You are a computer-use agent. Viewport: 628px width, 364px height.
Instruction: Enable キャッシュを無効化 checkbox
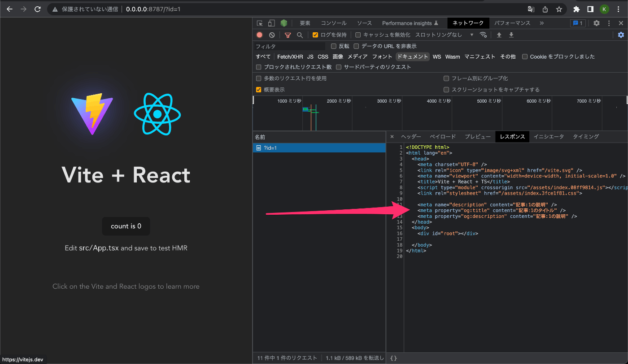[x=358, y=35]
